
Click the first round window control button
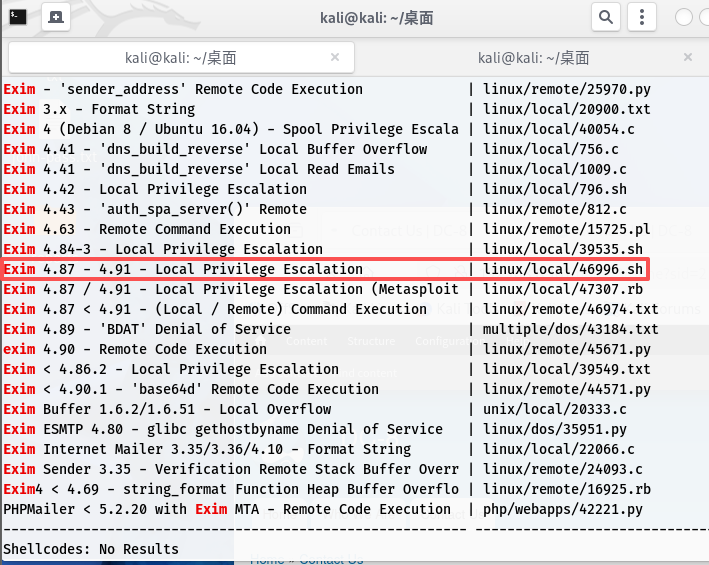coord(685,17)
